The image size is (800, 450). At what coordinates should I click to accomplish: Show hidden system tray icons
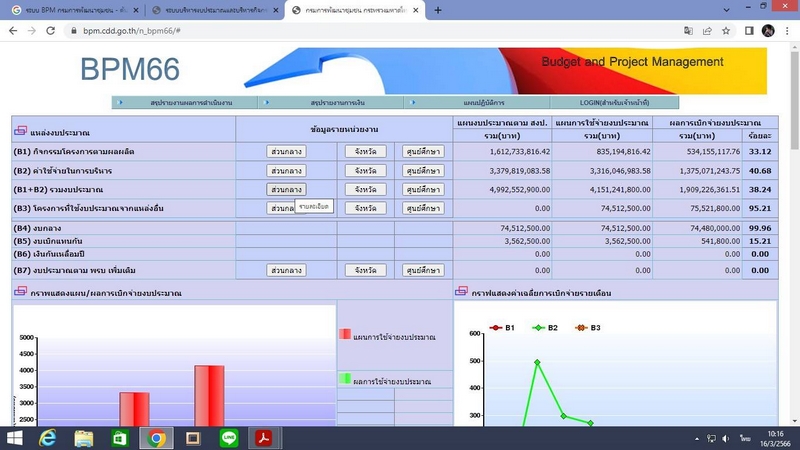pos(697,439)
